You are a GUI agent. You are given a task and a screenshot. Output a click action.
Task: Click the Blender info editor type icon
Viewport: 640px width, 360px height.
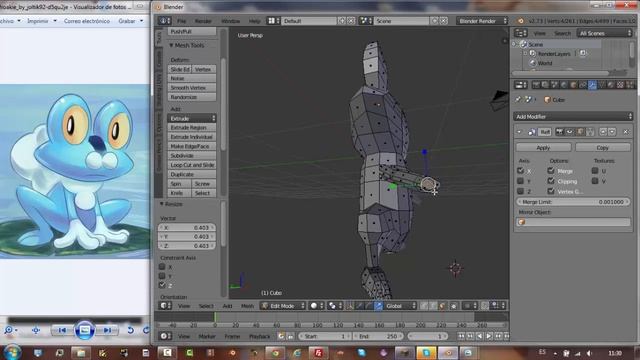(164, 21)
